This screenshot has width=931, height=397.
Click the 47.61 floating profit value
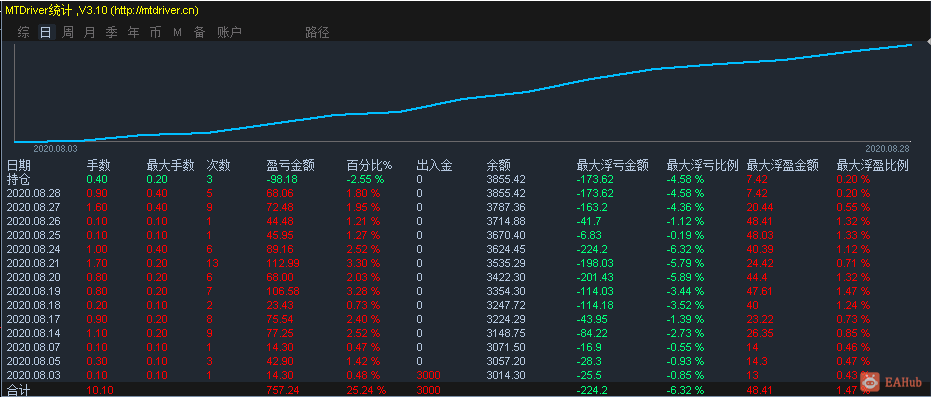pyautogui.click(x=759, y=291)
